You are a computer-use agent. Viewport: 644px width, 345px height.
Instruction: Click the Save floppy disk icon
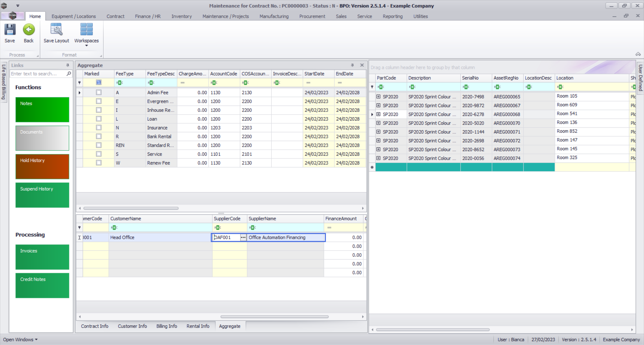click(x=10, y=30)
